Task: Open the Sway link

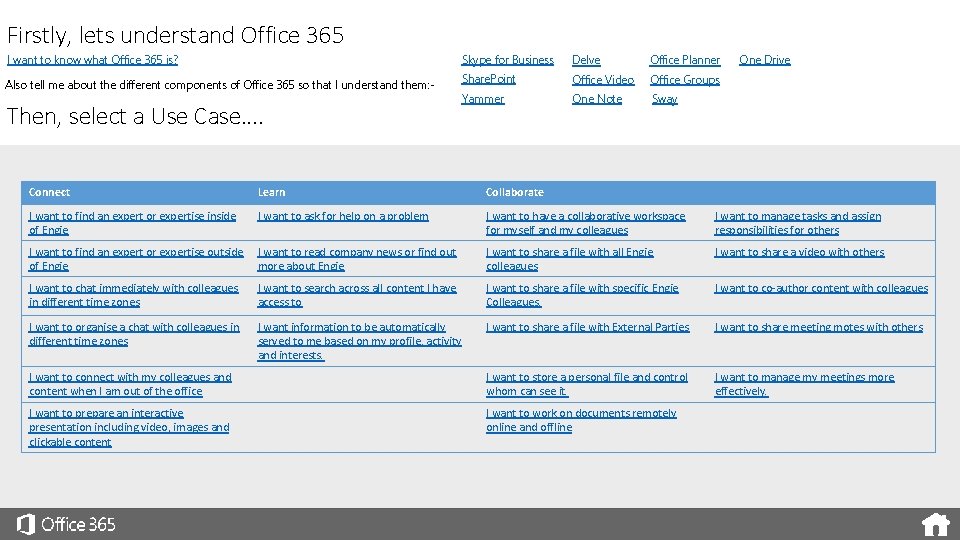Action: (x=665, y=99)
